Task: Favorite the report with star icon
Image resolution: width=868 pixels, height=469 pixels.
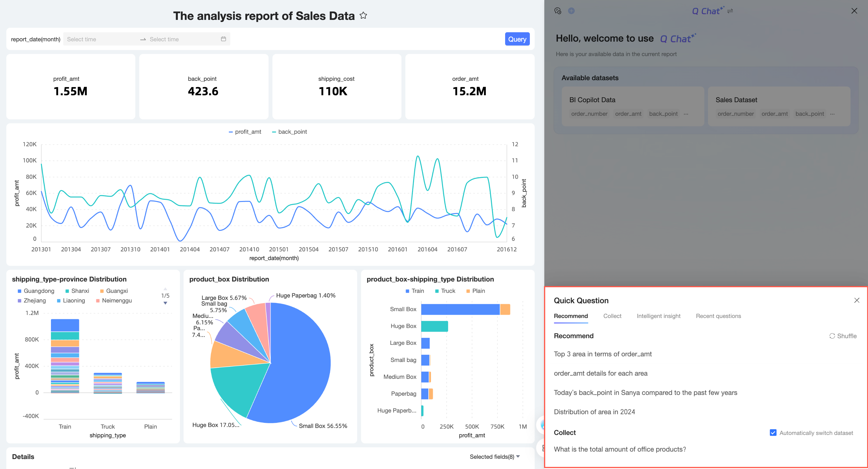Action: [x=363, y=15]
